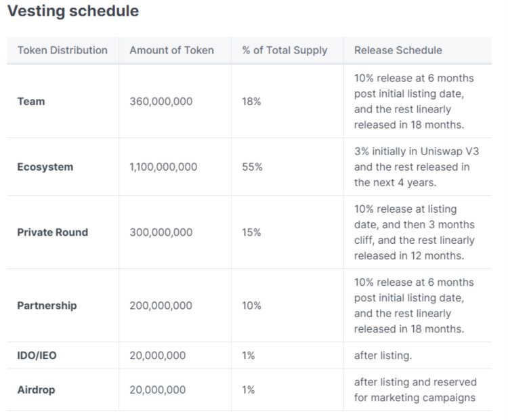Click the '% of Total Supply' header
This screenshot has height=420, width=508.
click(284, 50)
